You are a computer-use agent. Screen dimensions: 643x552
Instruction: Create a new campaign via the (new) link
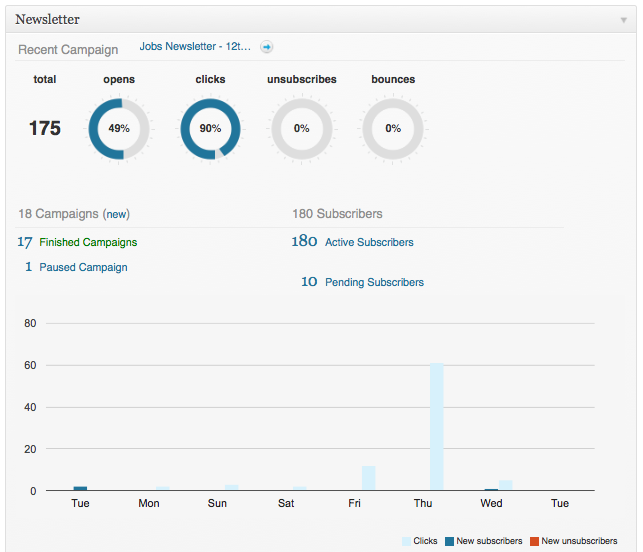pos(116,214)
